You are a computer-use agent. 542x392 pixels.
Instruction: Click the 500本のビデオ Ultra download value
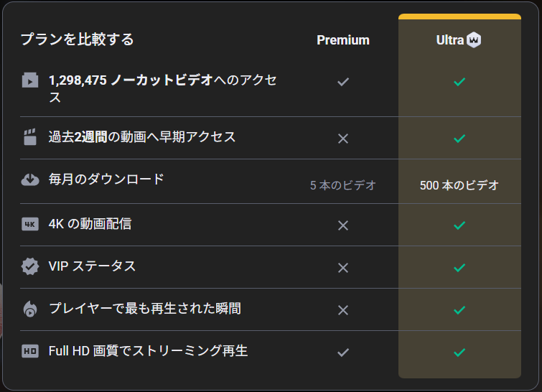click(459, 185)
